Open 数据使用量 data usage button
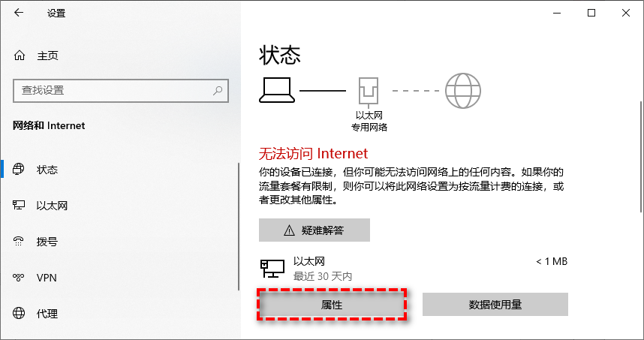 [495, 305]
